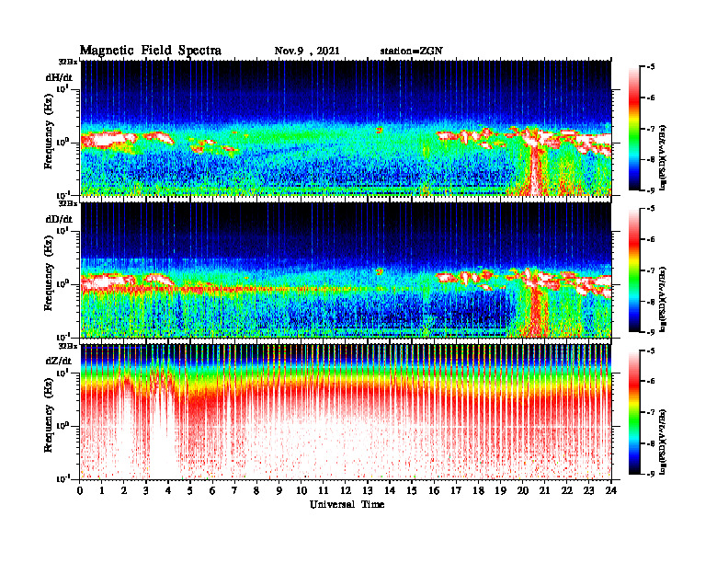Click hour tick label 19 on time axis

tap(500, 490)
